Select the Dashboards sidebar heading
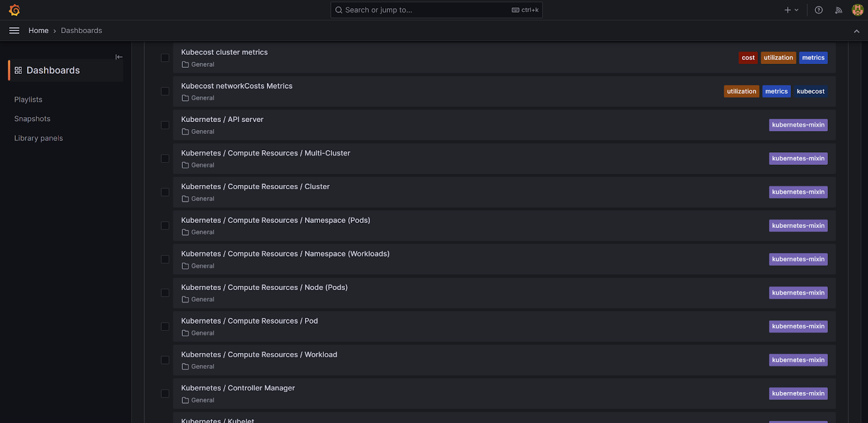Image resolution: width=868 pixels, height=423 pixels. 53,70
